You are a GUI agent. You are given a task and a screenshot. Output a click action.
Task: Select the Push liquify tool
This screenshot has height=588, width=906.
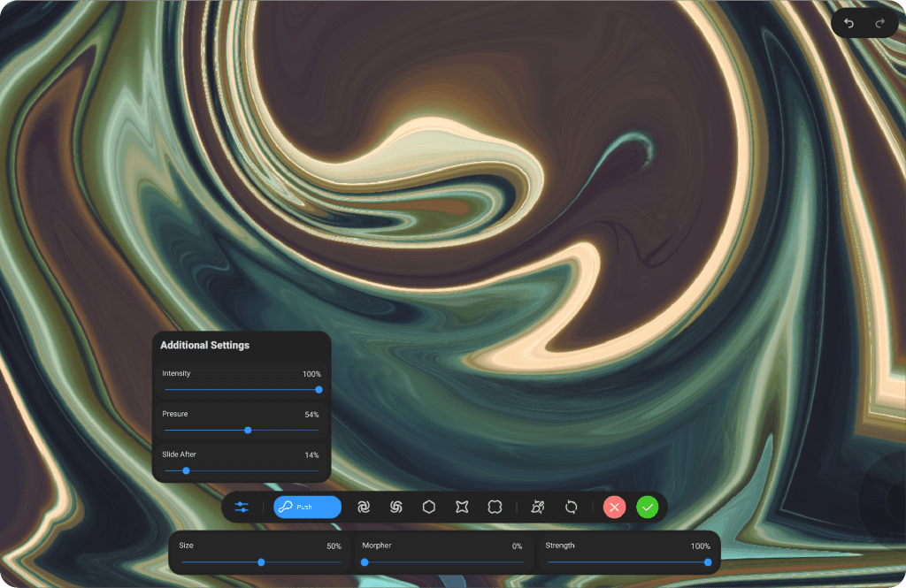click(307, 507)
